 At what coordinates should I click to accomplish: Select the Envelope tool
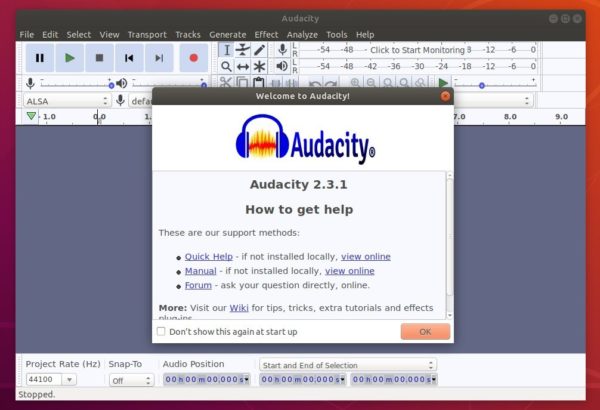(243, 50)
